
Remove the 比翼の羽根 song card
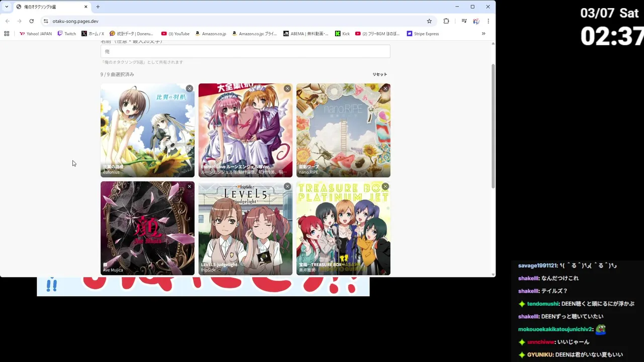(189, 88)
